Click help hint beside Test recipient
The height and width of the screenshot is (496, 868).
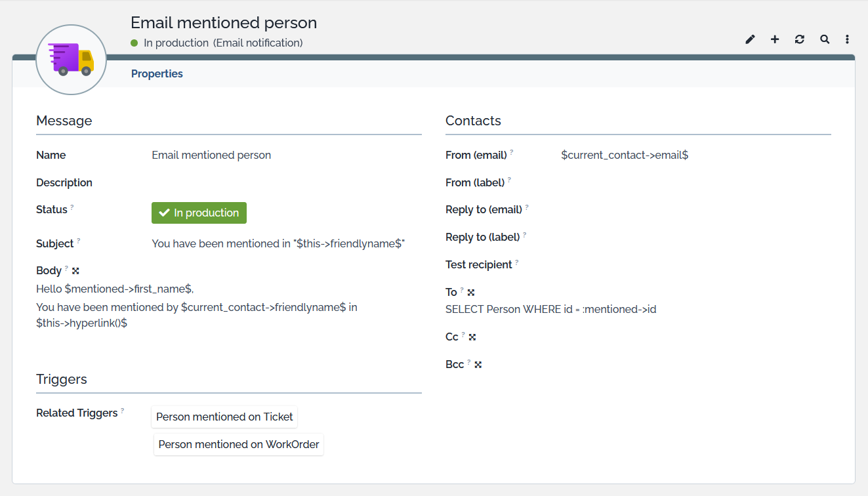[x=517, y=262]
